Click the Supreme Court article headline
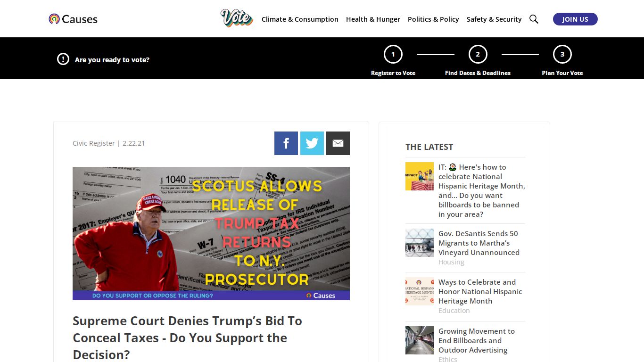This screenshot has height=362, width=644. point(188,337)
